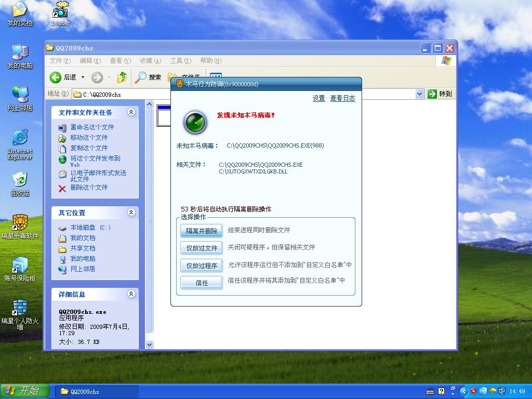The width and height of the screenshot is (532, 399).
Task: Open the 工具 menu
Action: point(180,61)
